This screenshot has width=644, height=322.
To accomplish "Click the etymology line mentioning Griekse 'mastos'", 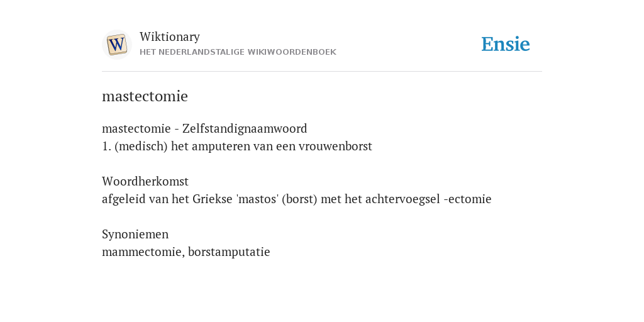I will coord(297,199).
